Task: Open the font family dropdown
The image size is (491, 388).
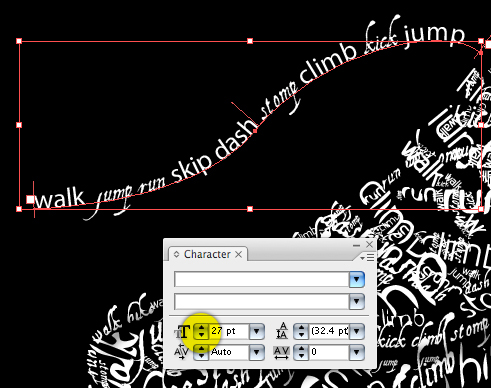Action: (357, 279)
